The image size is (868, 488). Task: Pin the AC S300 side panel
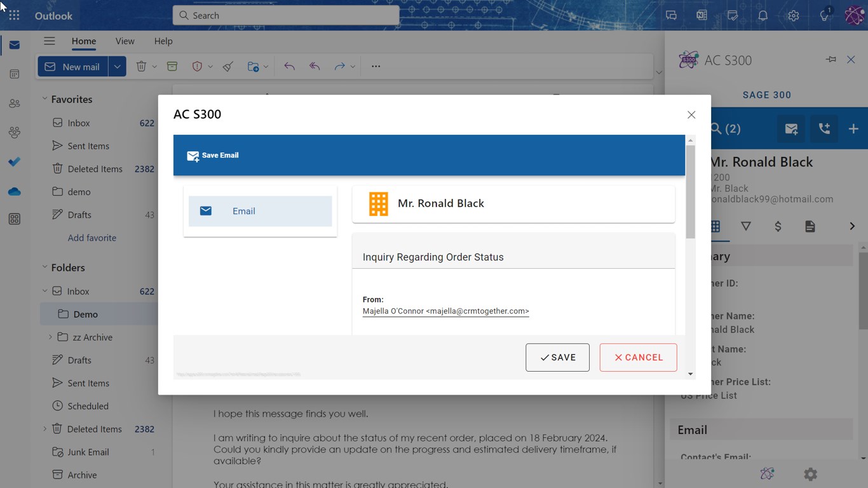(831, 60)
